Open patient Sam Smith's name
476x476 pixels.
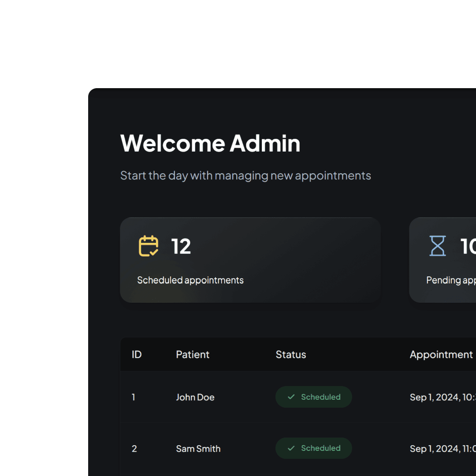198,449
